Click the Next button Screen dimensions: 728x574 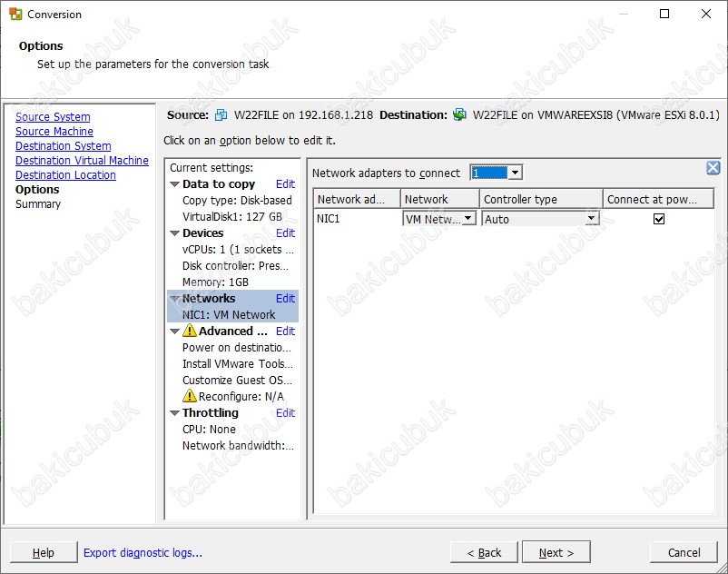click(556, 552)
